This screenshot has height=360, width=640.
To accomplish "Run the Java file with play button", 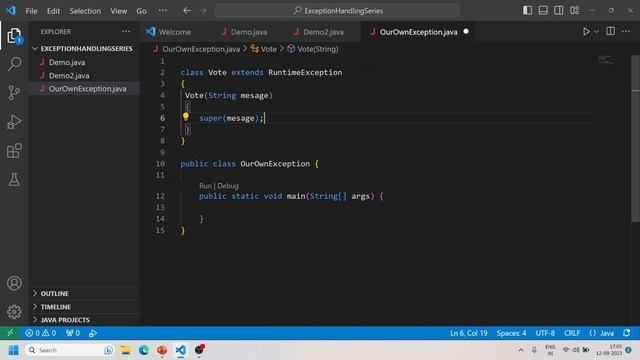I will pyautogui.click(x=586, y=31).
